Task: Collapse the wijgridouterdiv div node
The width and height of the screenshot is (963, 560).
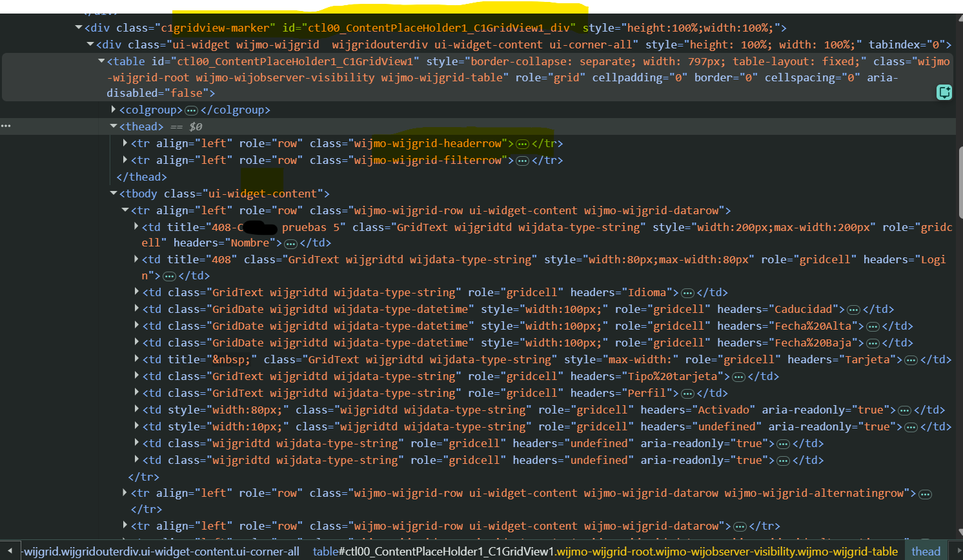Action: (x=90, y=44)
